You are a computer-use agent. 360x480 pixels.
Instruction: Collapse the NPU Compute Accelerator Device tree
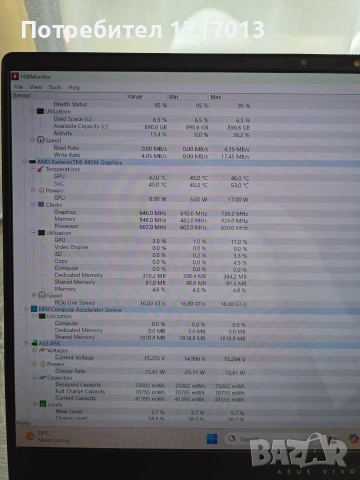[26, 309]
